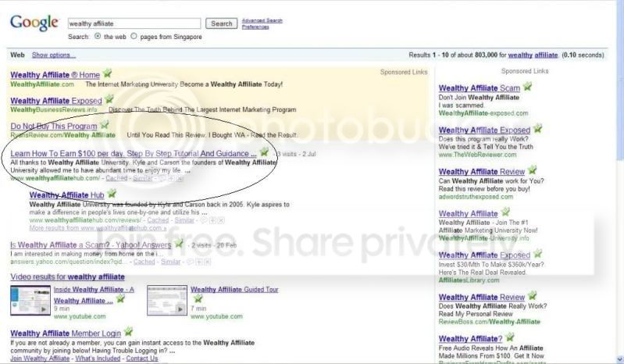Open More results from www.wealthyaffiliatehub.com

(x=98, y=228)
